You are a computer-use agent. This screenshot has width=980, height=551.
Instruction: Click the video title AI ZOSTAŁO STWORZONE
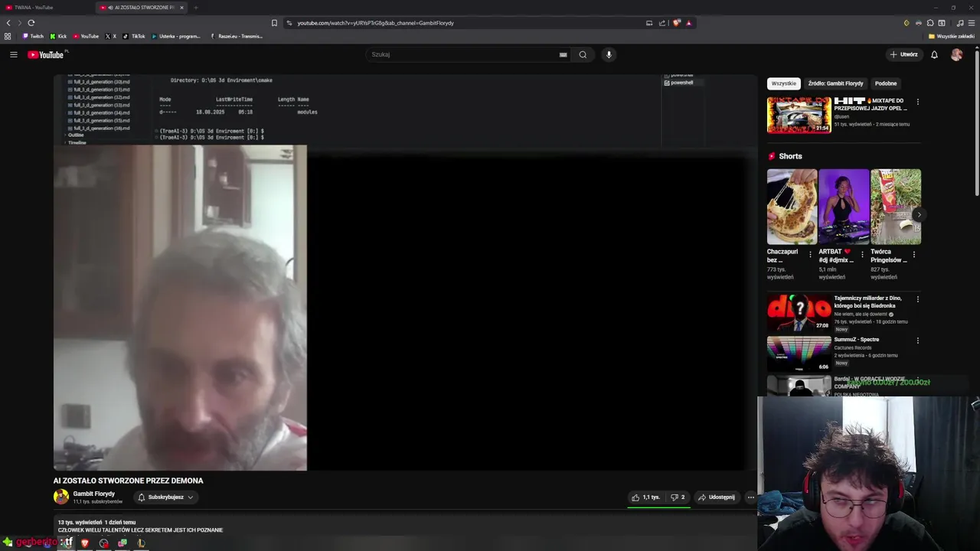pos(129,481)
